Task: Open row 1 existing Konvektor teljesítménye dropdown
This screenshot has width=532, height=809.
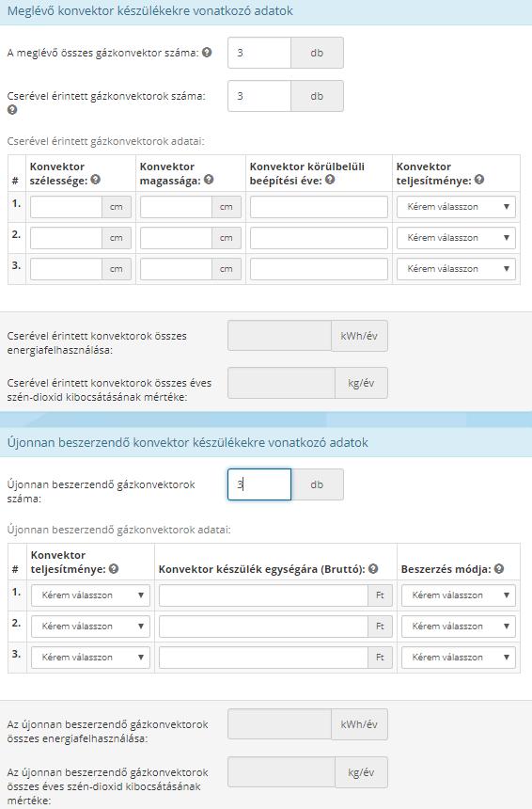Action: [456, 207]
